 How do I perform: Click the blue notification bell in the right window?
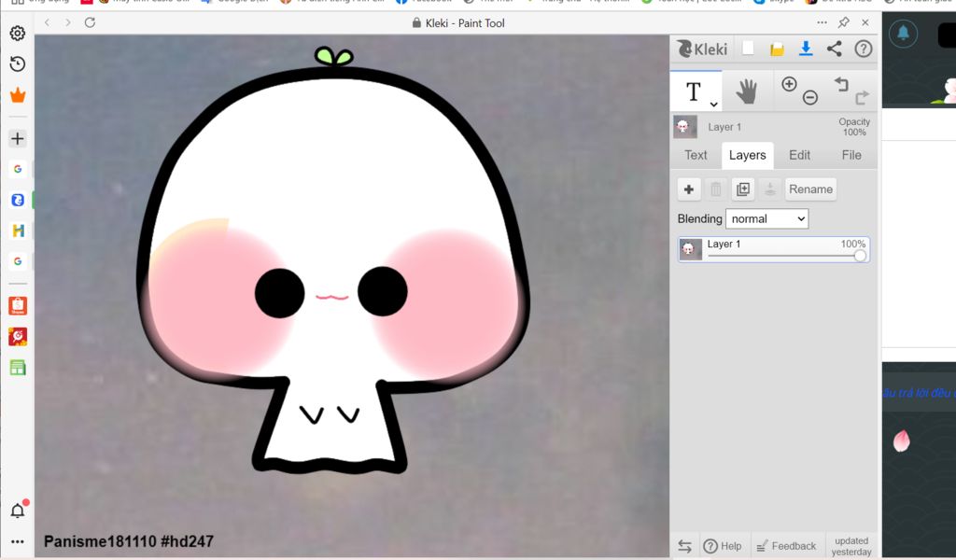pos(903,33)
